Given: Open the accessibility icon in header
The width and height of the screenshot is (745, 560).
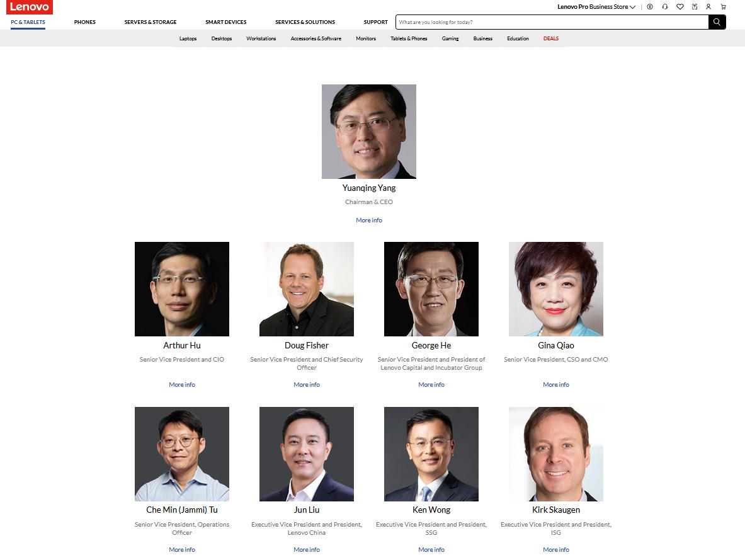Looking at the screenshot, I should pos(650,7).
